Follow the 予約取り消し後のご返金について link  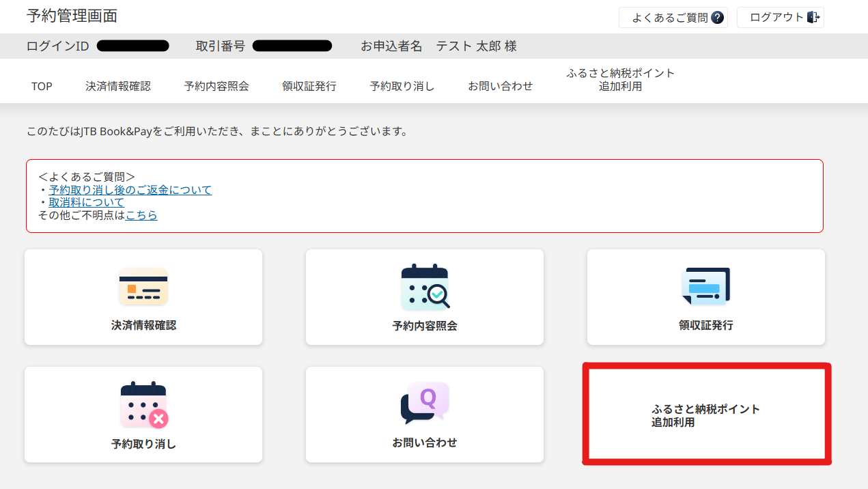click(130, 190)
